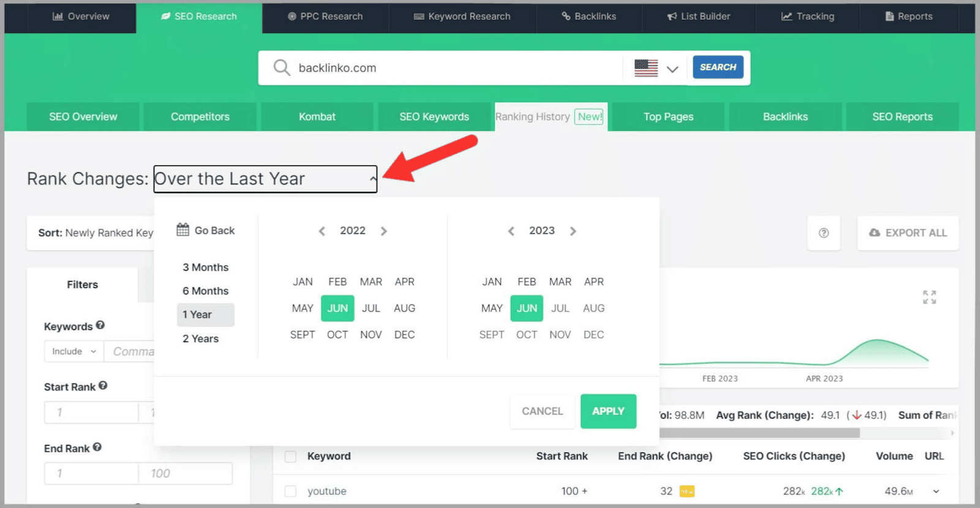The height and width of the screenshot is (508, 980).
Task: Pick JAN in the 2022 calendar
Action: click(303, 282)
